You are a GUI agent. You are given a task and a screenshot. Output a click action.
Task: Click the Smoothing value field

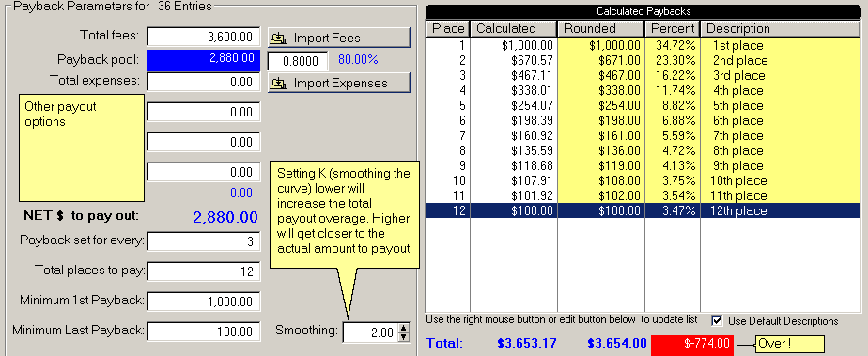370,333
